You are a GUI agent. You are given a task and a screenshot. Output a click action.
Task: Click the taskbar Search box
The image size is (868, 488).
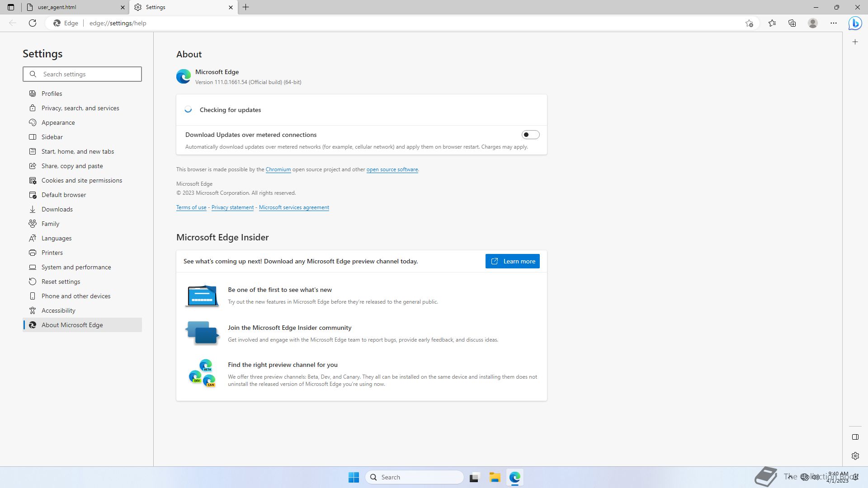(414, 477)
